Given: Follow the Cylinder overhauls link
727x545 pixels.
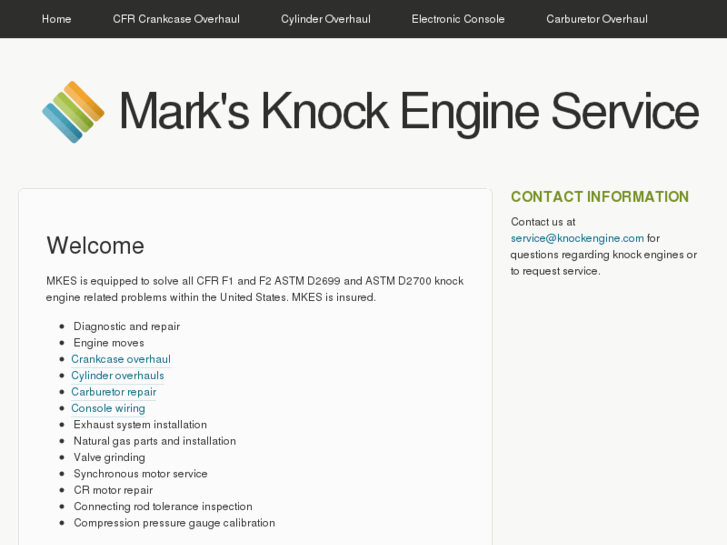Looking at the screenshot, I should [117, 376].
